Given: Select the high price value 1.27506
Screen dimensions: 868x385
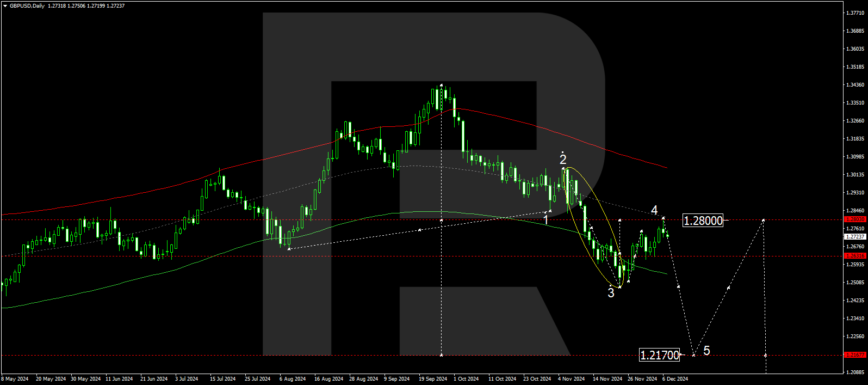Looking at the screenshot, I should [77, 6].
